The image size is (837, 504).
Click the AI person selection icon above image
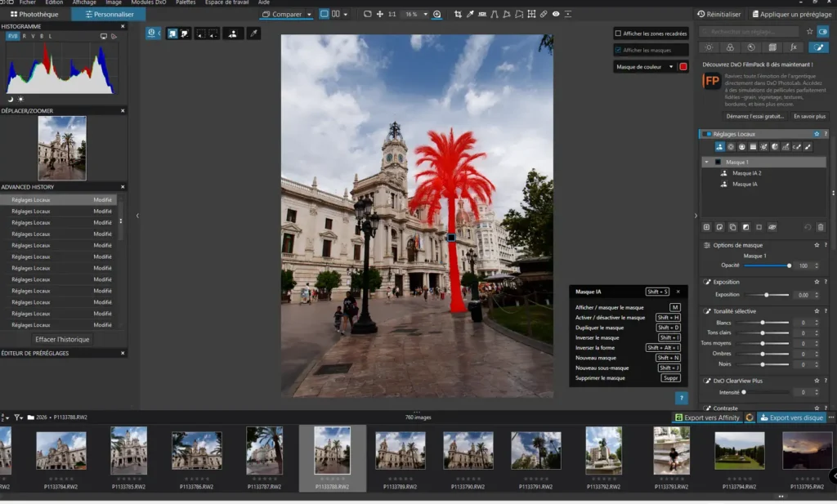point(233,33)
